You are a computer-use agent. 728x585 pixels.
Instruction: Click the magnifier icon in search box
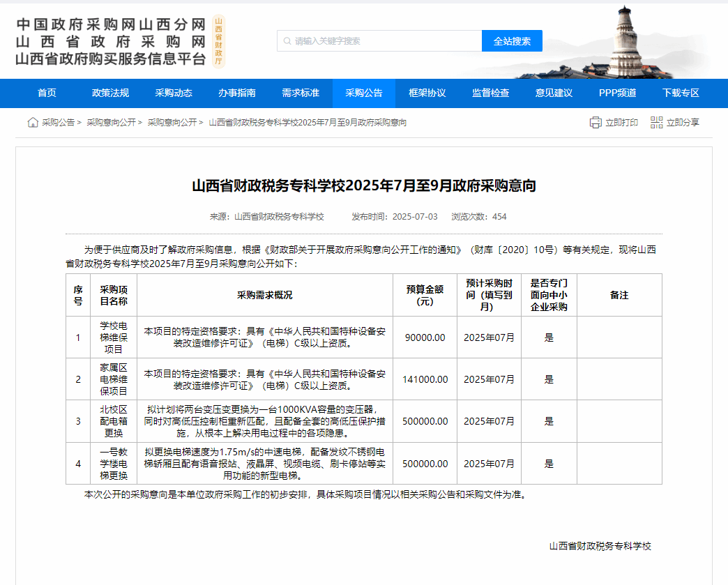click(x=287, y=41)
